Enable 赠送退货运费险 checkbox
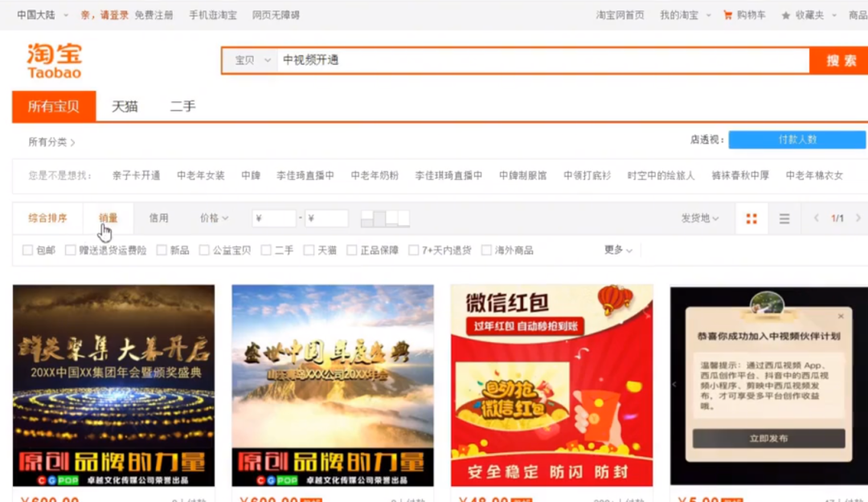The height and width of the screenshot is (502, 868). (x=70, y=250)
